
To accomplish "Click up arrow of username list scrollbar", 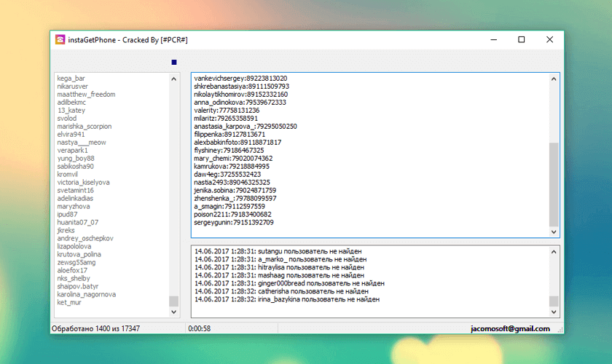I will click(x=173, y=79).
